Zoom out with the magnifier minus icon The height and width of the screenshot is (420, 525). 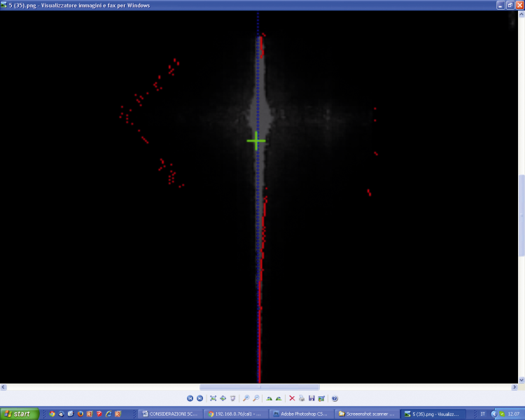pos(256,398)
